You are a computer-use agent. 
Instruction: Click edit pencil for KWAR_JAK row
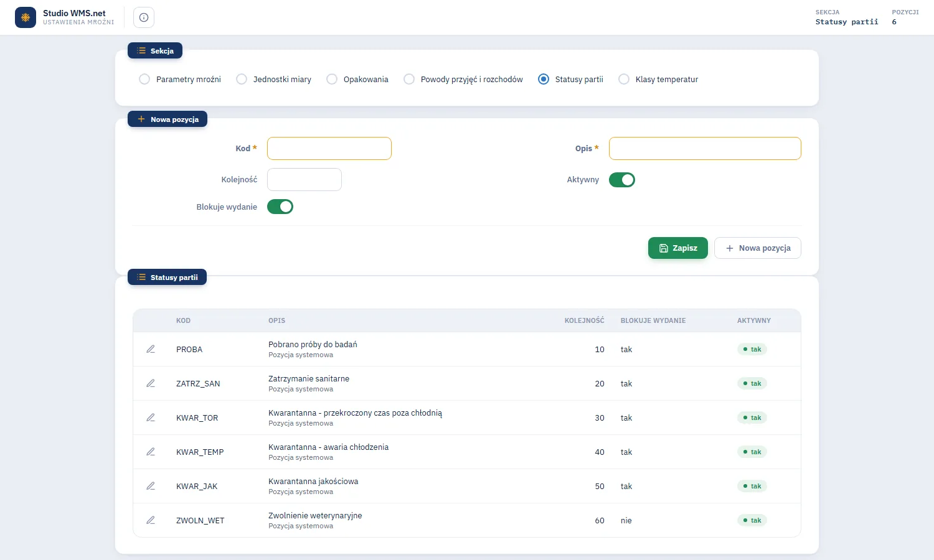[151, 486]
